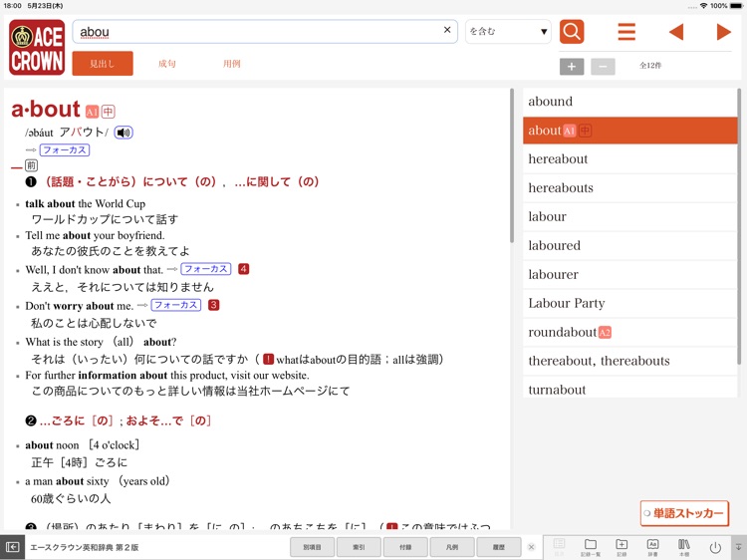Follow the フォーカス link under the pronunciation

65,150
